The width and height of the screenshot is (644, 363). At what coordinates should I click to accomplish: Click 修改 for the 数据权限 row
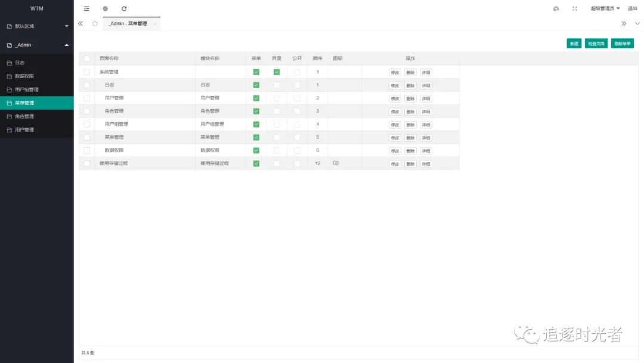click(395, 151)
